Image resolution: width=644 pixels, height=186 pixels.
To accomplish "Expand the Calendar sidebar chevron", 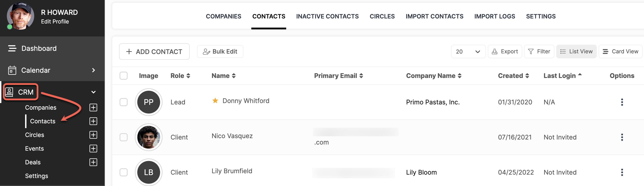I will click(93, 70).
